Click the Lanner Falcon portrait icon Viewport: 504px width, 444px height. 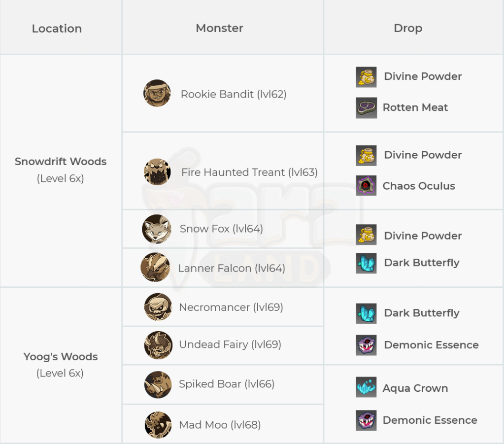coord(155,268)
